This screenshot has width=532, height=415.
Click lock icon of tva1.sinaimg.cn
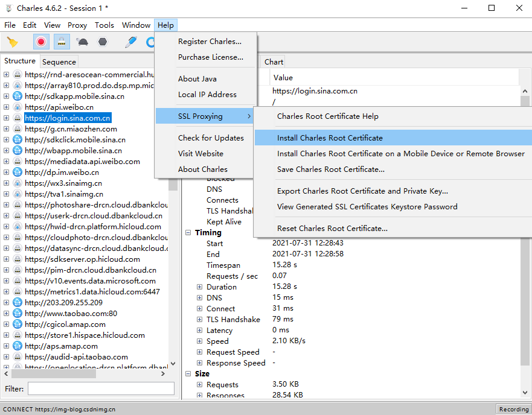pos(18,194)
